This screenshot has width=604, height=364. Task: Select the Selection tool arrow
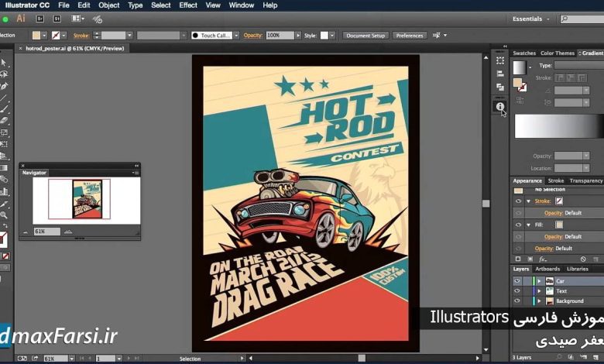click(4, 63)
